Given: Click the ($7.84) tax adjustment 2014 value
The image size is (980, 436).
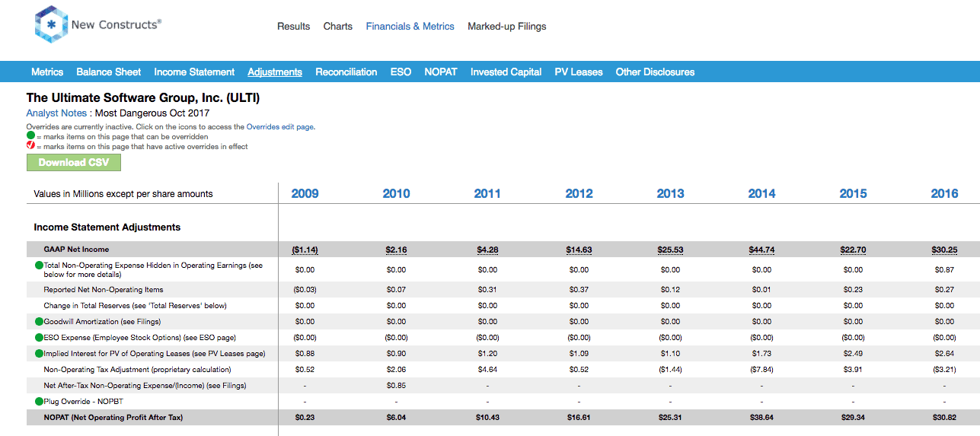Looking at the screenshot, I should point(761,369).
